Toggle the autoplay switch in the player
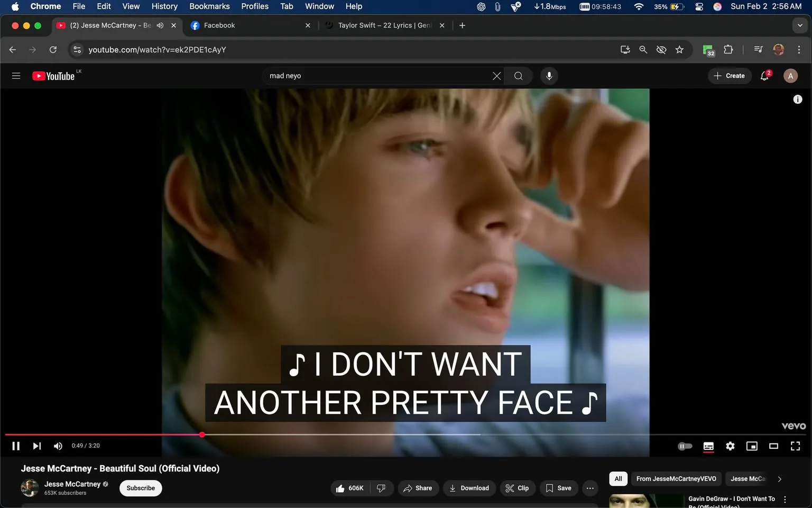This screenshot has height=508, width=812. coord(685,446)
